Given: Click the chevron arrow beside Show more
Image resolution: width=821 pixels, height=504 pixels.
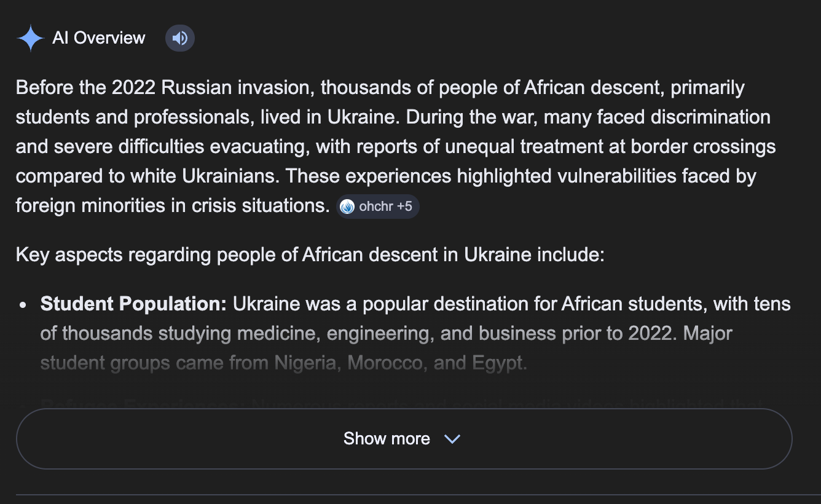Looking at the screenshot, I should 452,439.
